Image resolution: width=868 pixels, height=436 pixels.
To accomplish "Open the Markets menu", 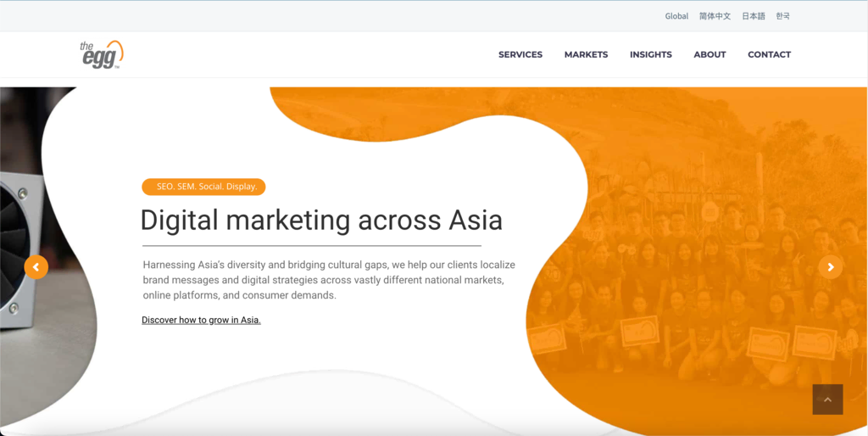I will click(587, 54).
